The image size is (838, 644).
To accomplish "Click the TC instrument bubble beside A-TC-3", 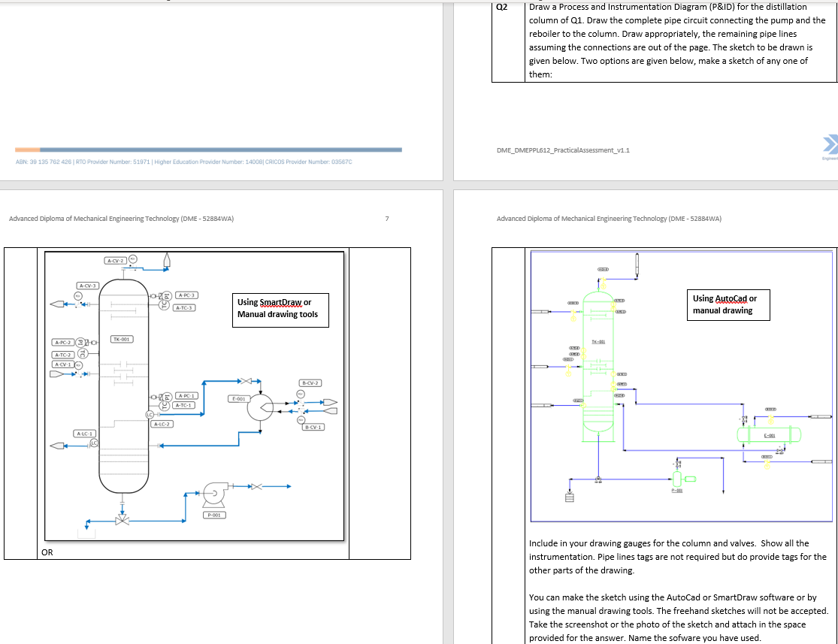I will click(x=164, y=305).
